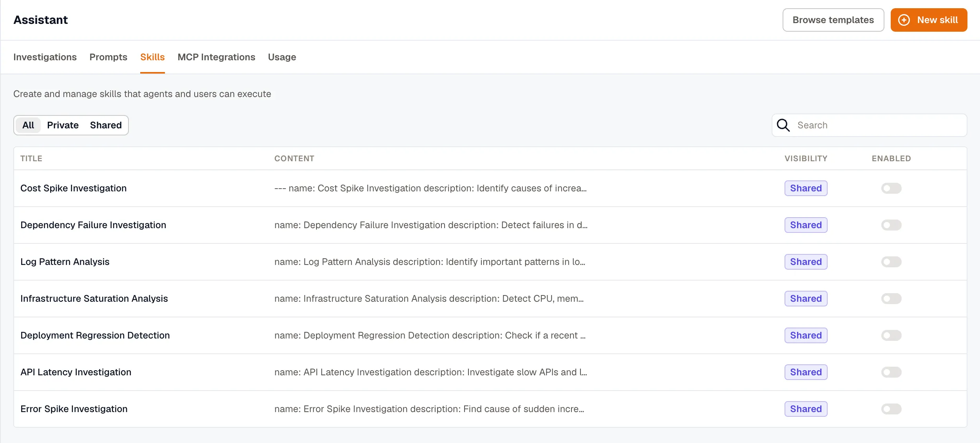Click Shared badge for Error Spike Investigation

[806, 409]
